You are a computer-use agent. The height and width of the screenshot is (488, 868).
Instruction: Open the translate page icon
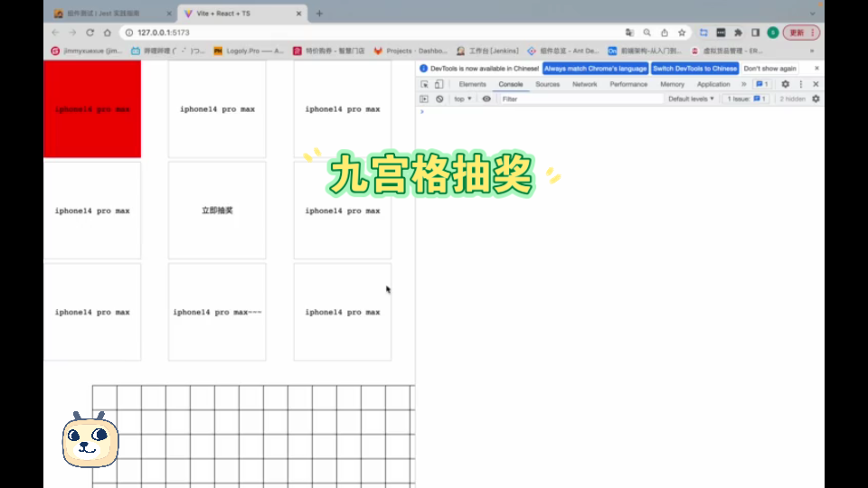pos(629,33)
